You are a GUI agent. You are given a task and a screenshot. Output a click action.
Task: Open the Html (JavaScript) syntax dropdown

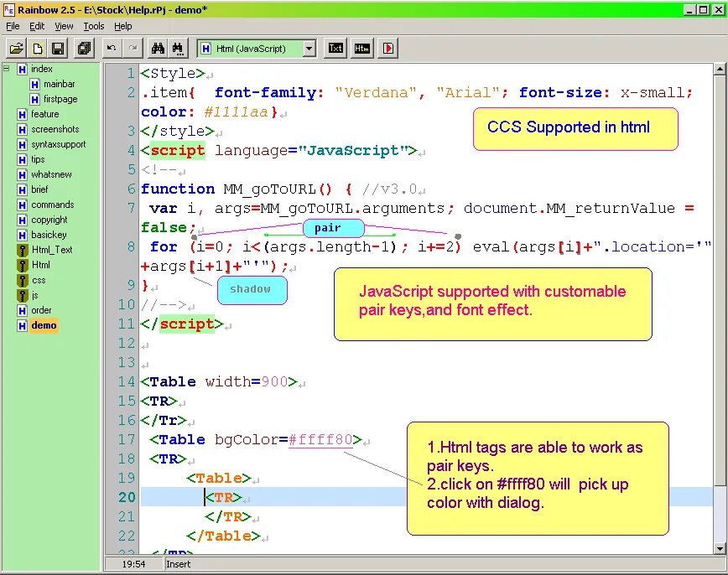[309, 49]
